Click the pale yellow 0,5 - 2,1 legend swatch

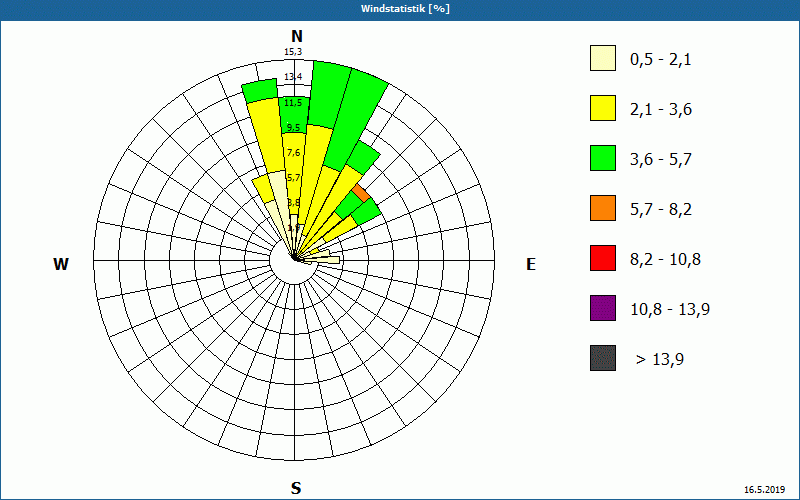tap(603, 58)
